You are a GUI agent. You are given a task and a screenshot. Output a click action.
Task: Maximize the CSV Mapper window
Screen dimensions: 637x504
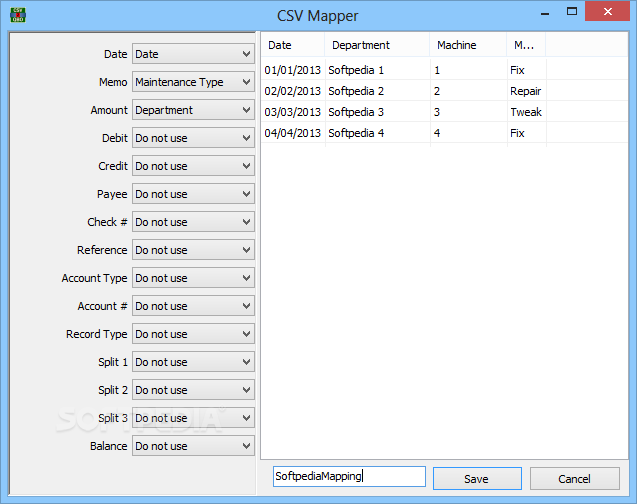click(x=572, y=12)
